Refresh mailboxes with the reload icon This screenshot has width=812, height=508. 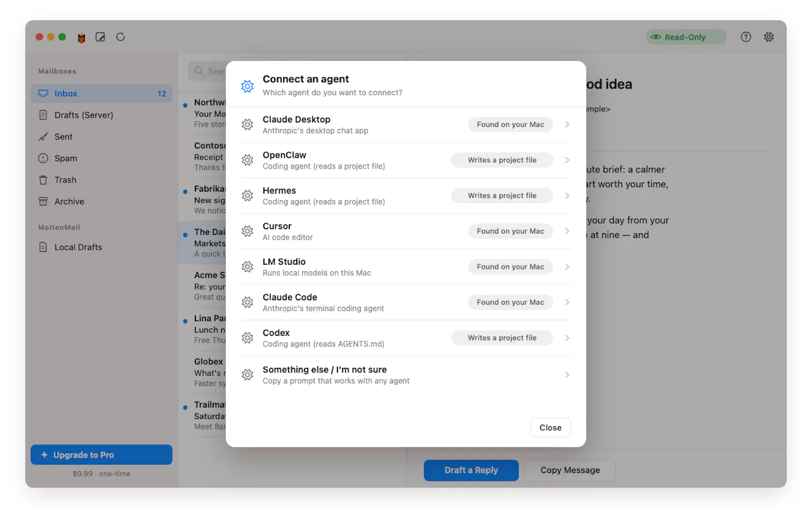pyautogui.click(x=120, y=37)
